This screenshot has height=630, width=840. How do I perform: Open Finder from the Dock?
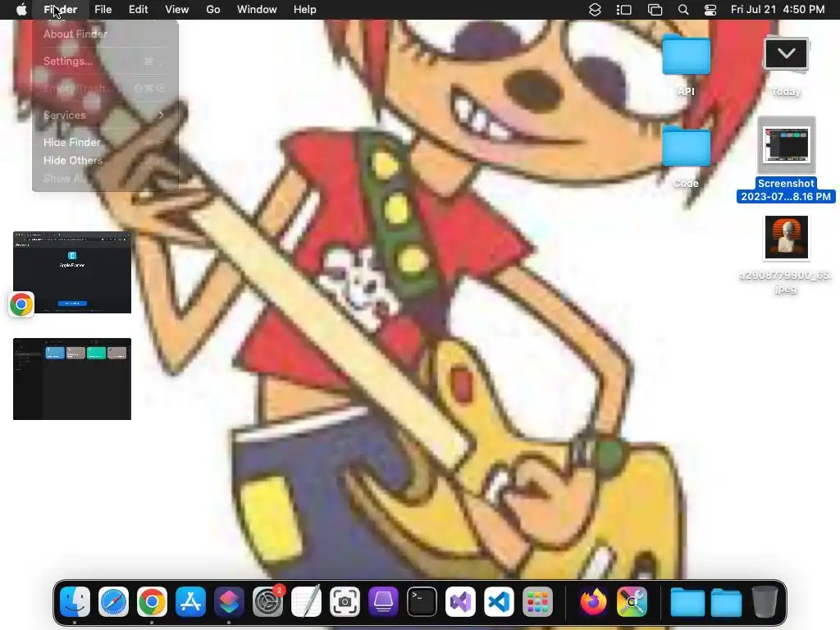(x=75, y=601)
